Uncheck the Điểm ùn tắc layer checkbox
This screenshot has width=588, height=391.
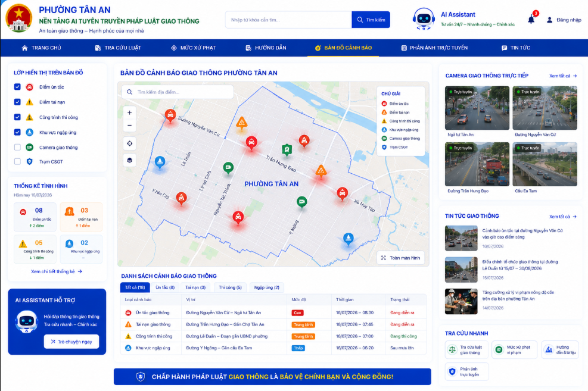tap(17, 86)
